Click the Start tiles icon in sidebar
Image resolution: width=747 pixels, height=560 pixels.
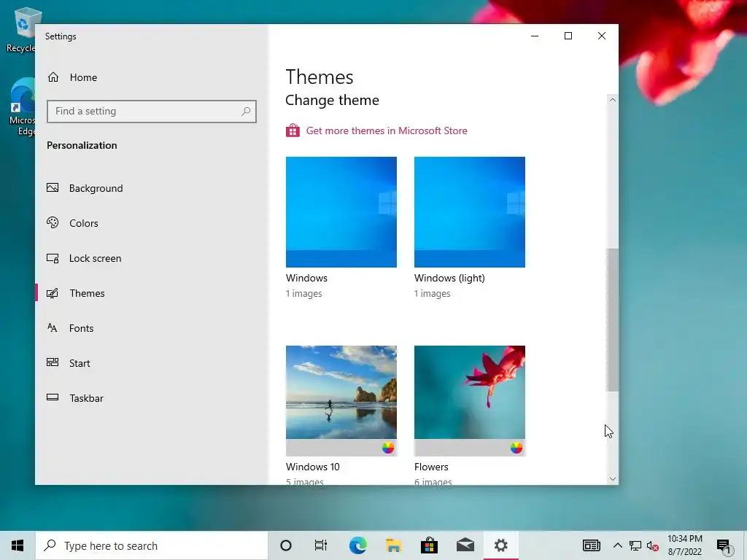point(53,362)
